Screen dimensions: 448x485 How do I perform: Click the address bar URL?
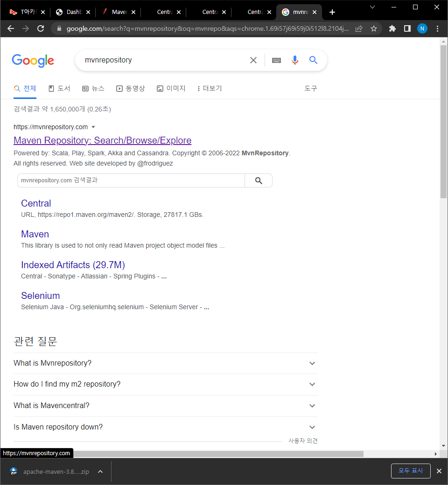208,28
